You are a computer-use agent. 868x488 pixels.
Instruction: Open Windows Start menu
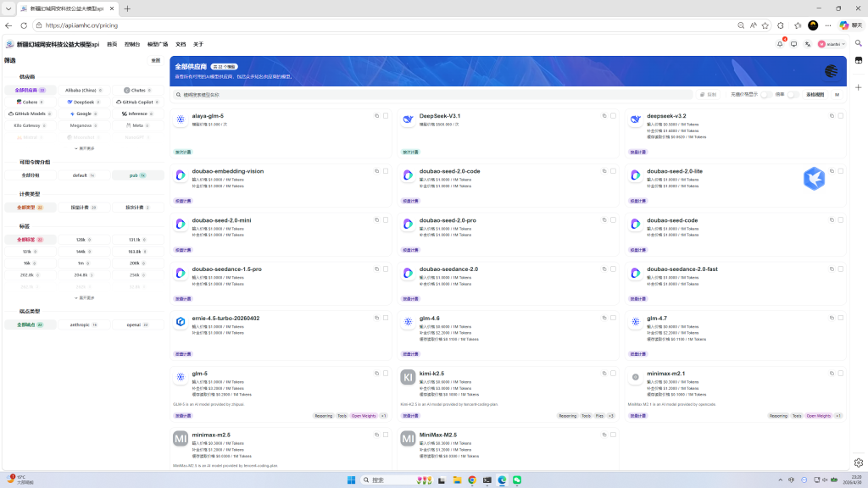pos(351,480)
